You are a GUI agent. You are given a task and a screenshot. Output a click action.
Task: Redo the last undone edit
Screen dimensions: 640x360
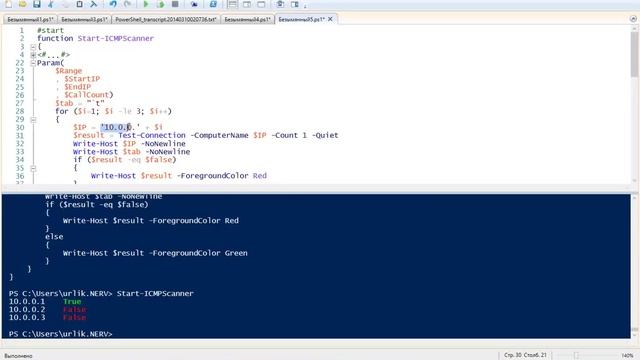pyautogui.click(x=127, y=4)
